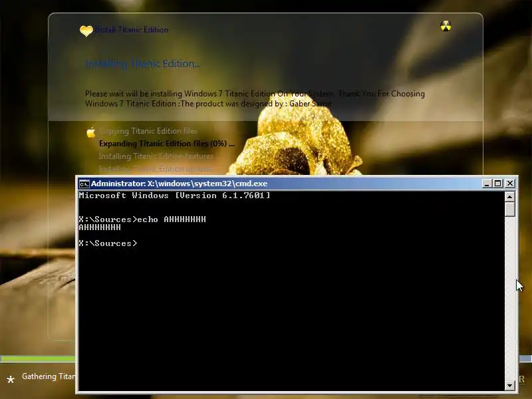The image size is (532, 399).
Task: Click the cmd scrollbar down arrow
Action: click(x=509, y=386)
